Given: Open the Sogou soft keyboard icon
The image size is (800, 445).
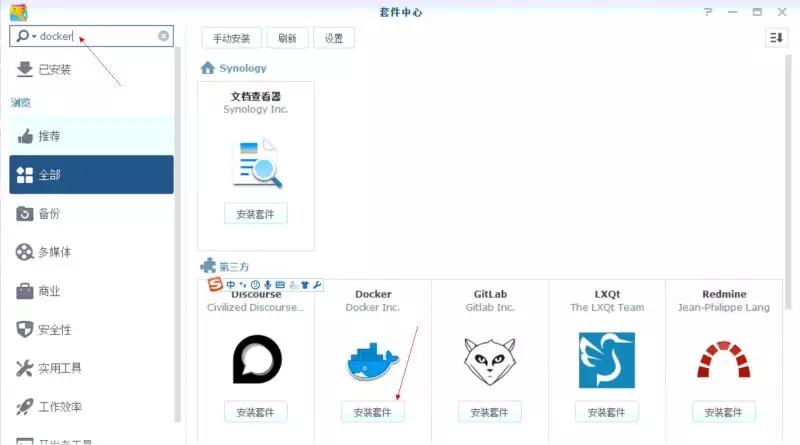Looking at the screenshot, I should [280, 285].
